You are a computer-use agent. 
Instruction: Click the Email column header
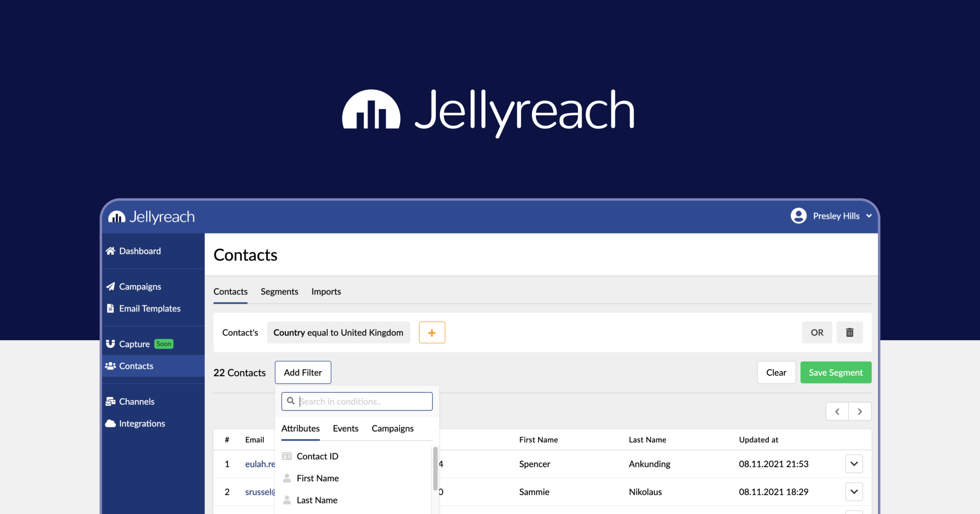255,440
